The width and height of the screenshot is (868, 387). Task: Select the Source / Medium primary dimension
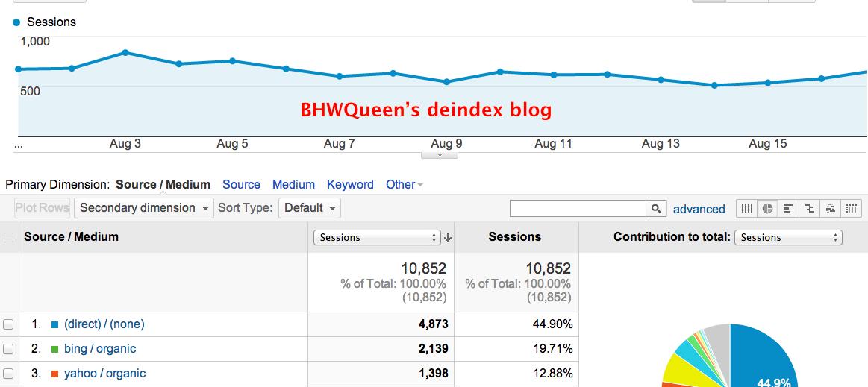click(x=163, y=185)
